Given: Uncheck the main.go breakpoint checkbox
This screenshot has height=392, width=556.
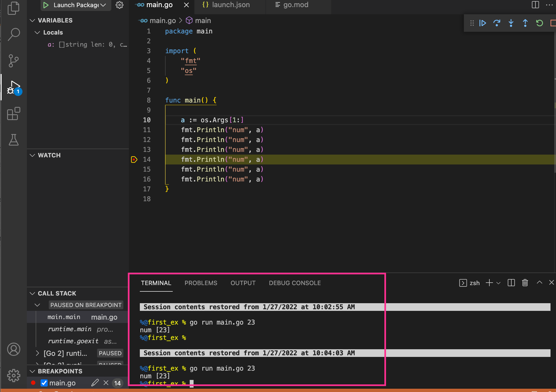Looking at the screenshot, I should [44, 383].
